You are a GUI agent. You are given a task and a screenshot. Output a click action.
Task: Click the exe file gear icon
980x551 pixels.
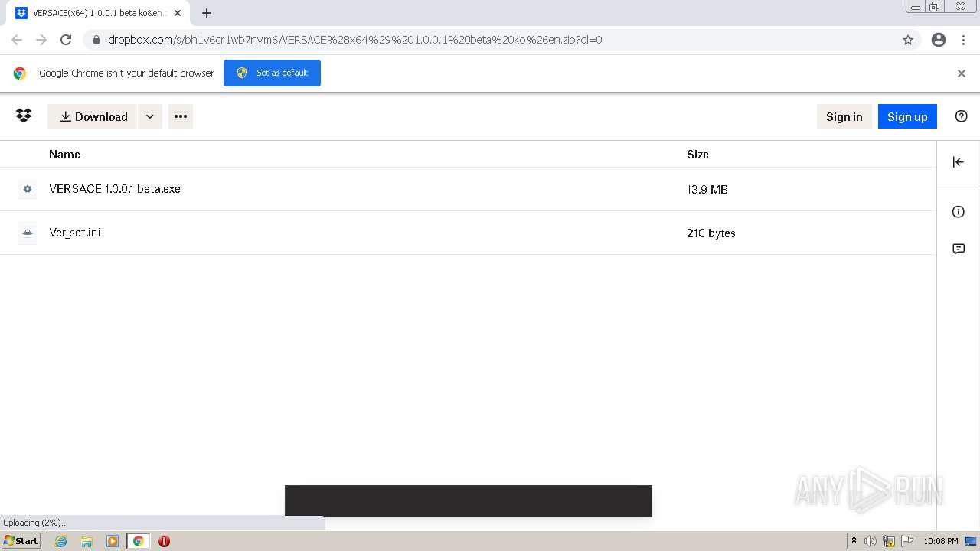point(28,189)
